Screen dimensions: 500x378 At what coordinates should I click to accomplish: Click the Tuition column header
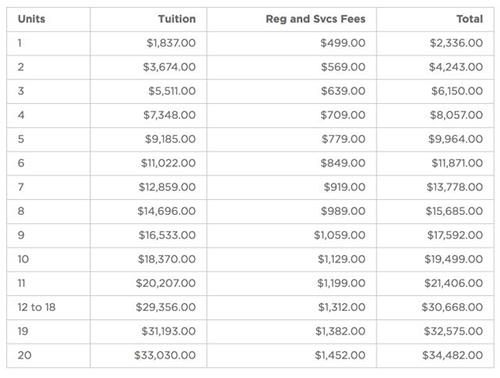(x=177, y=19)
